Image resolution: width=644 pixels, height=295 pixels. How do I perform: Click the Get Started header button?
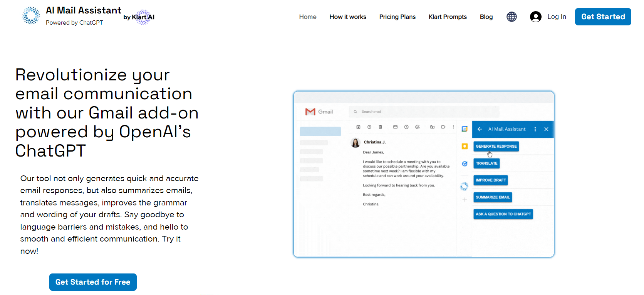(603, 17)
